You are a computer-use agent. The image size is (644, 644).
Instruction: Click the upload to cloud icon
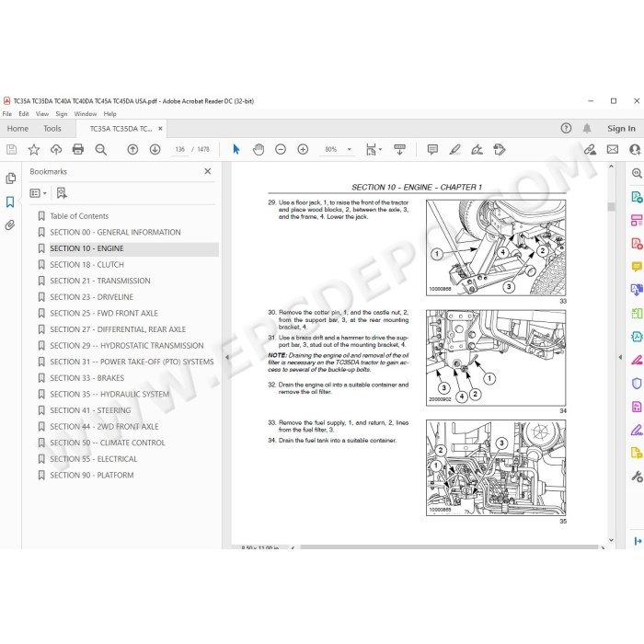coord(56,149)
